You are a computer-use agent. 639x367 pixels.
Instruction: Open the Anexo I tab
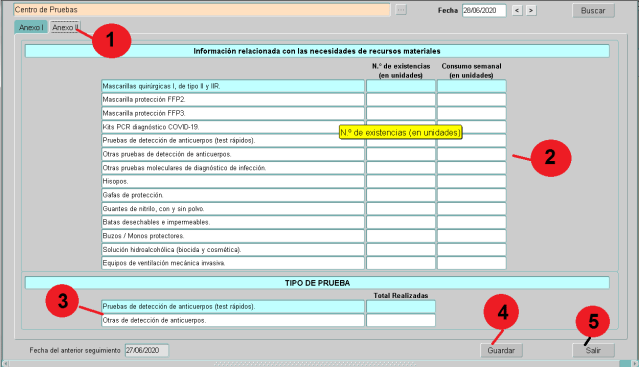point(31,27)
